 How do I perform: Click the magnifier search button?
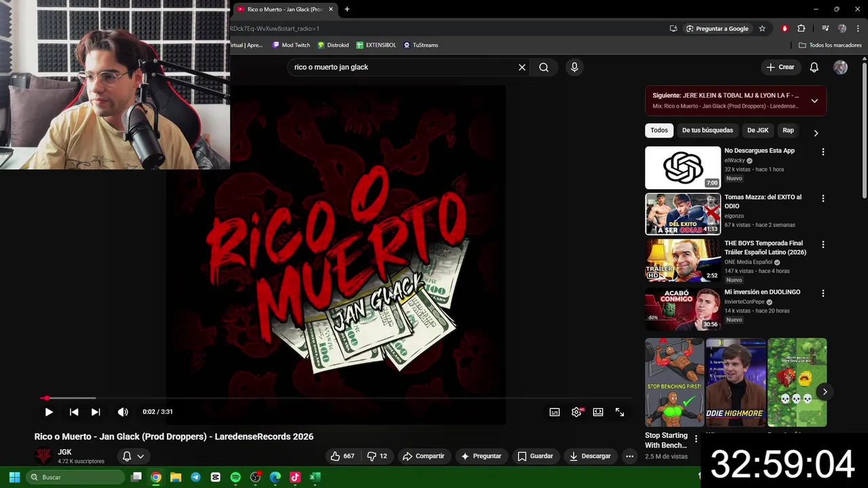pos(544,67)
